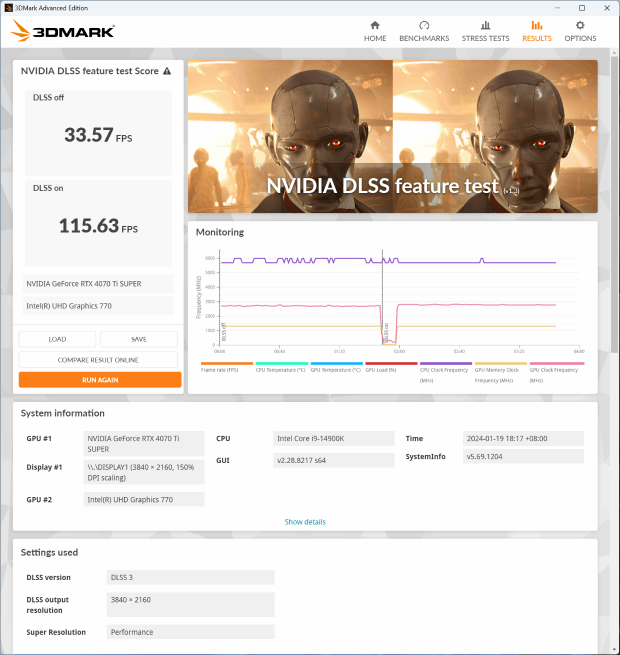
Task: Click the Settings used heading
Action: tap(49, 552)
